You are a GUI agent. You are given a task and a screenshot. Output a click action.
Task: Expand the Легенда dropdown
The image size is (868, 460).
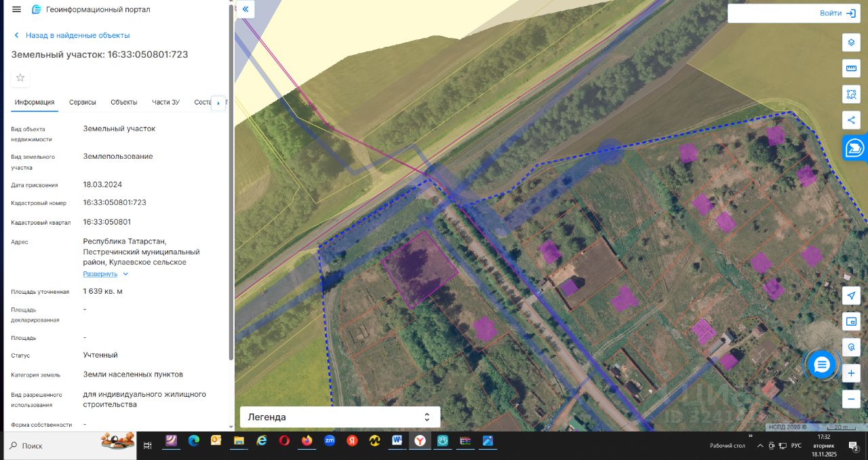[340, 417]
